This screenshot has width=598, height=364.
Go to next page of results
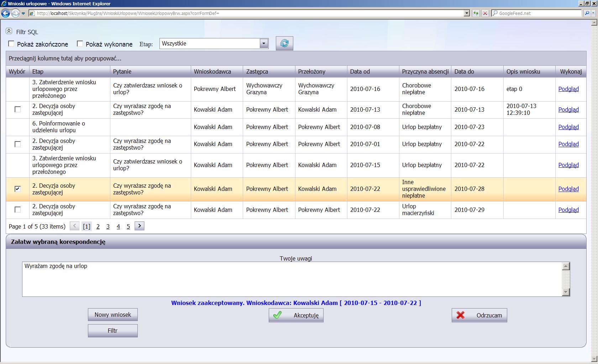(x=140, y=226)
